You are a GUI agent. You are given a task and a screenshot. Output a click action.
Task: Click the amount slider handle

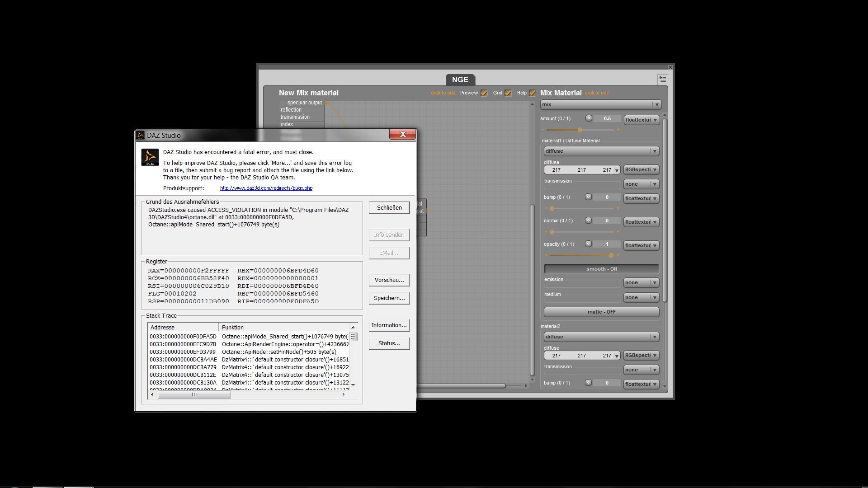tap(580, 130)
